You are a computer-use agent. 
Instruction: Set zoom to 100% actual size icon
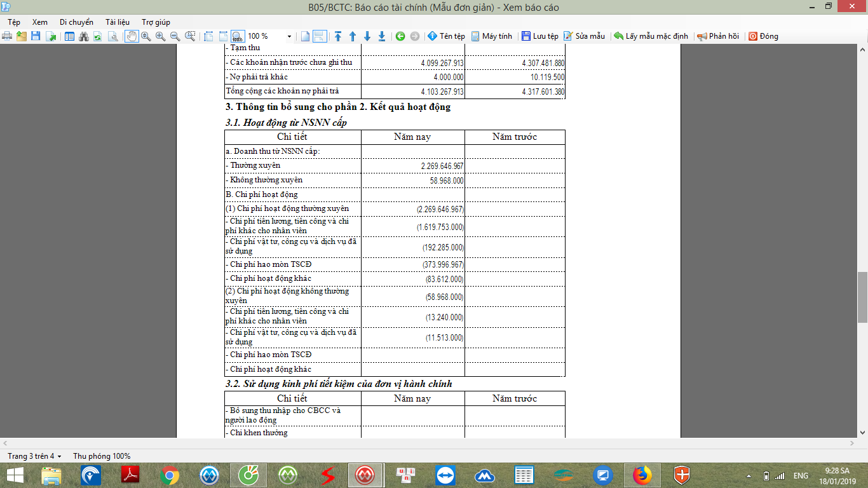click(x=237, y=36)
